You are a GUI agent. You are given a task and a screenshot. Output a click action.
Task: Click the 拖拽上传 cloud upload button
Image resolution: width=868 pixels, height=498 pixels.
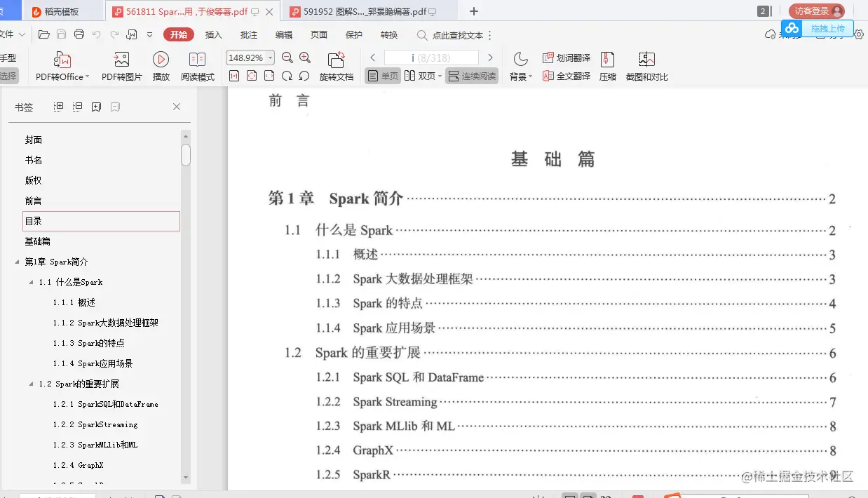click(818, 29)
